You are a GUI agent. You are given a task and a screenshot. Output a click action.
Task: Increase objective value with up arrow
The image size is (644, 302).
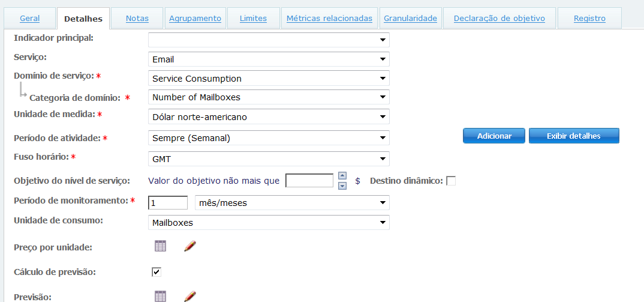point(342,176)
